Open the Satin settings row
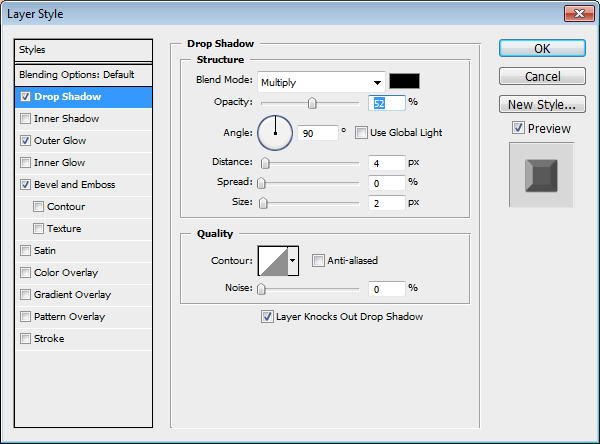 (x=83, y=251)
